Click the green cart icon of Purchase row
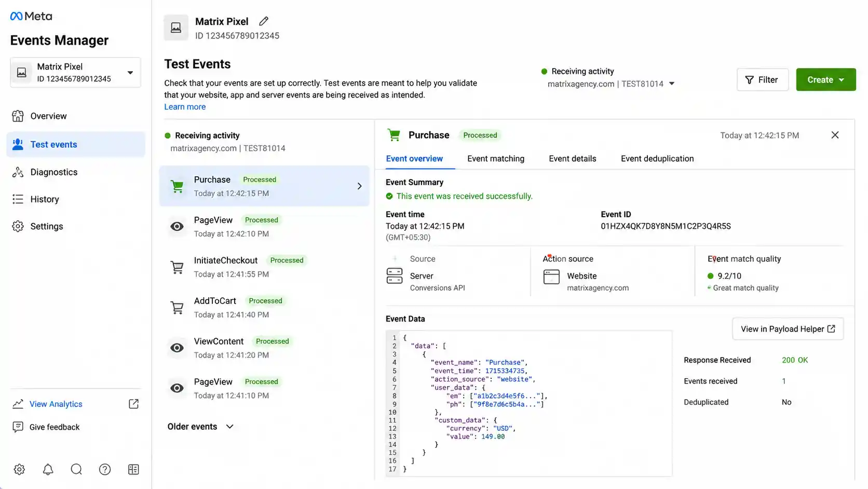This screenshot has width=868, height=489. tap(177, 187)
